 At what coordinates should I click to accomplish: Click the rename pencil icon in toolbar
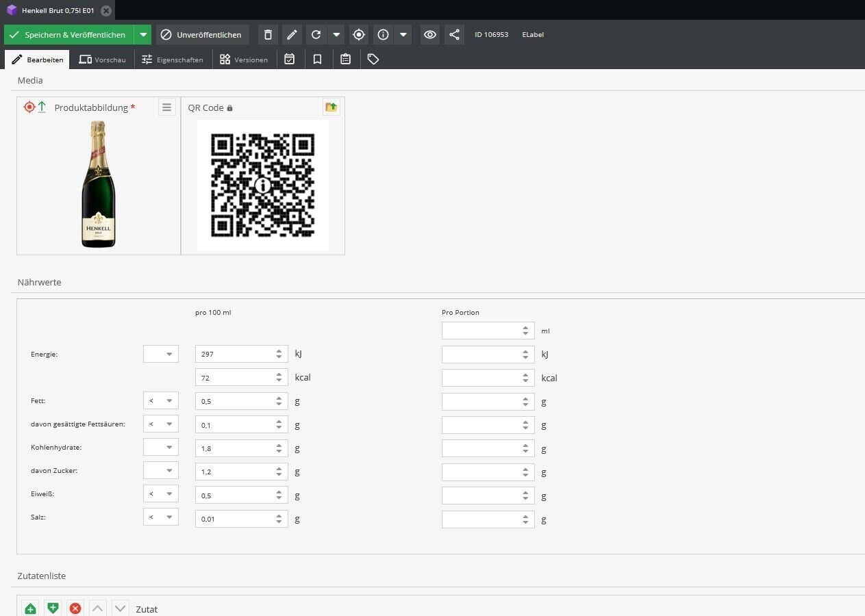pos(292,35)
